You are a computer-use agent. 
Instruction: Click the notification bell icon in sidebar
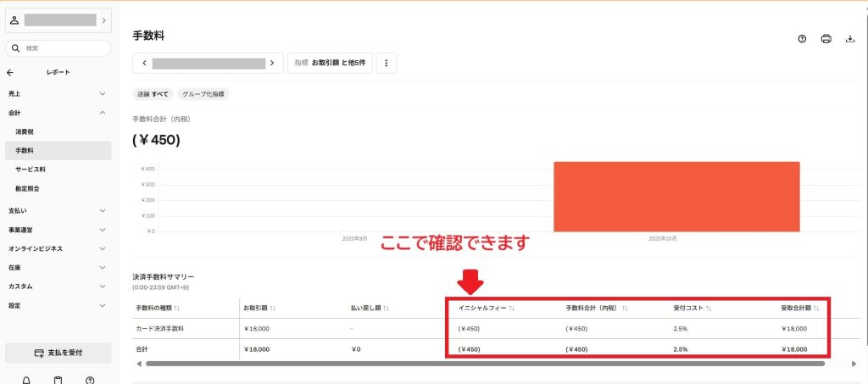26,379
